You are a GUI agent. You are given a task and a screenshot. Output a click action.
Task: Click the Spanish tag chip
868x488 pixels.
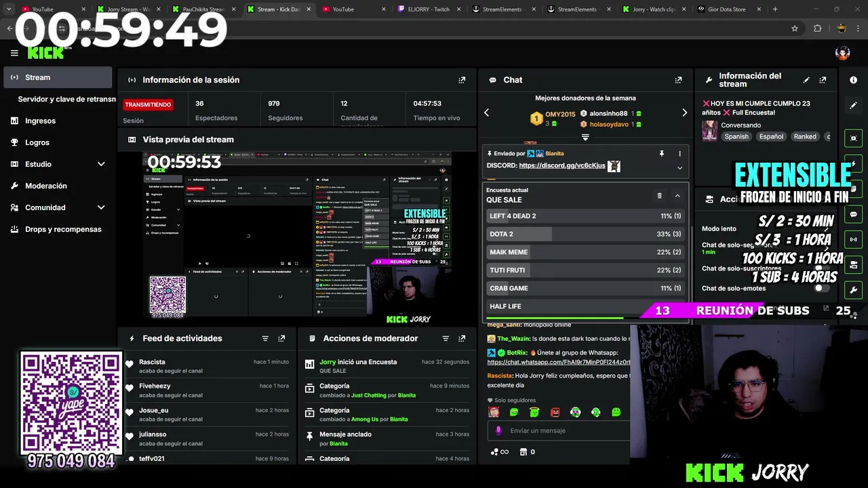(736, 136)
